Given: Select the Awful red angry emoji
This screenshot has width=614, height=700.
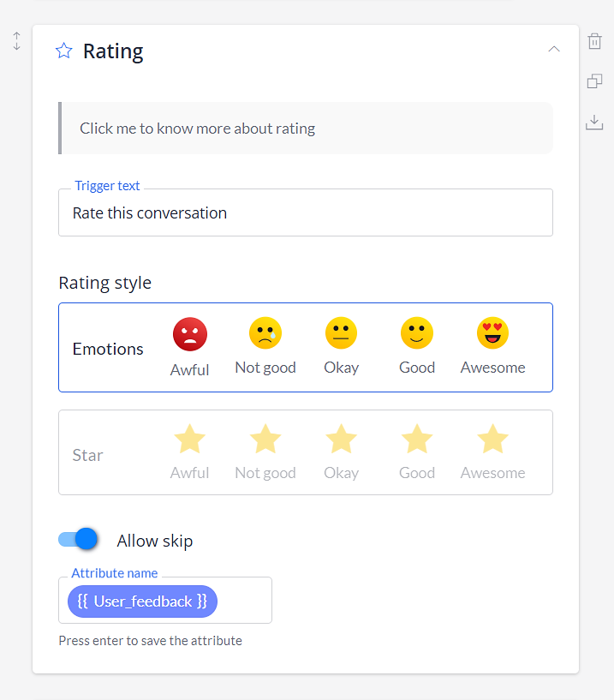Looking at the screenshot, I should [190, 334].
